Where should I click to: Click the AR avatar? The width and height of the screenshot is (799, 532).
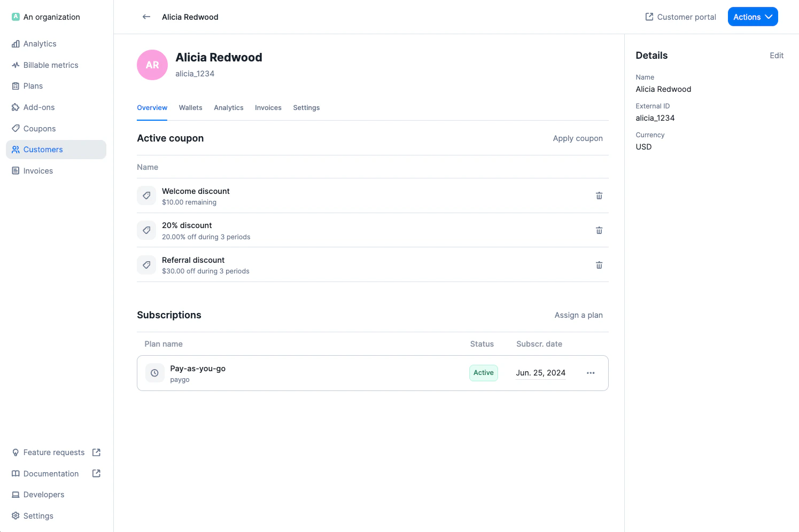(152, 65)
